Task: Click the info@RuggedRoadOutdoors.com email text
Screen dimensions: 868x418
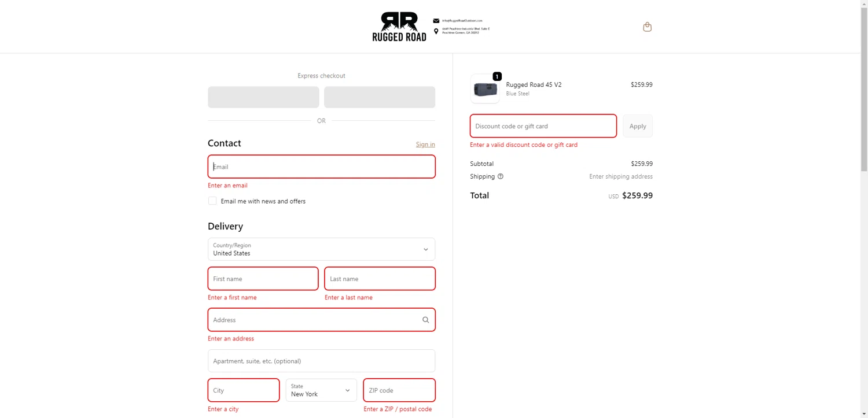Action: [462, 21]
